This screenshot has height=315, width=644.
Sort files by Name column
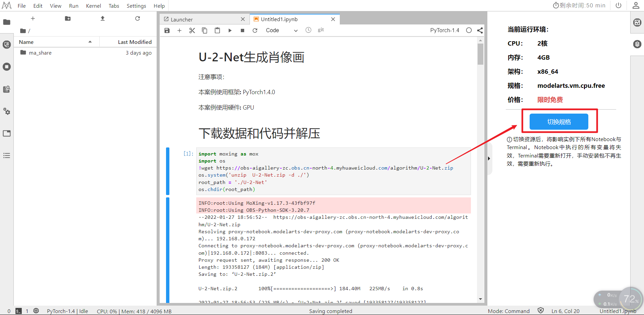click(x=56, y=42)
